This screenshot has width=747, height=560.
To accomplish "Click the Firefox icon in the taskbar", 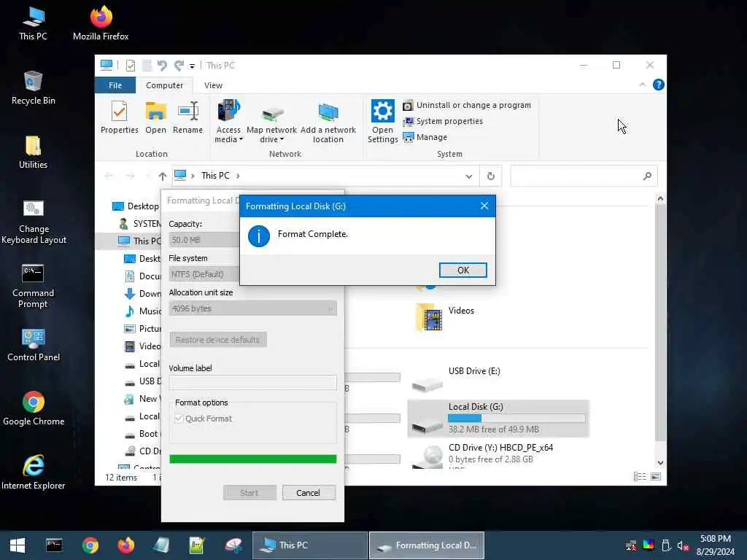I will (x=125, y=545).
